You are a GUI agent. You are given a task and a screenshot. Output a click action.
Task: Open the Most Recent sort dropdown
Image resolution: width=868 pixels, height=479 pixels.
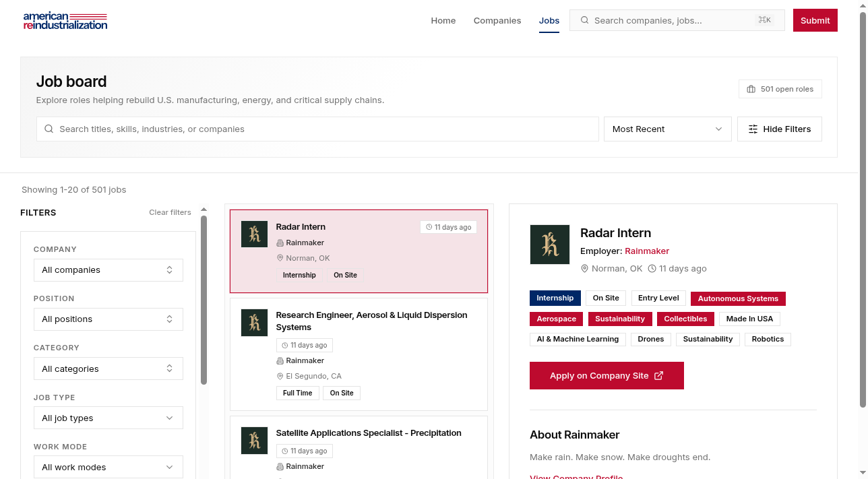coord(667,129)
